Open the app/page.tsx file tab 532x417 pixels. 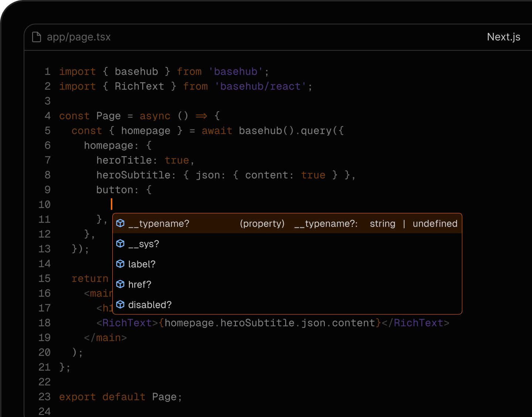point(79,37)
